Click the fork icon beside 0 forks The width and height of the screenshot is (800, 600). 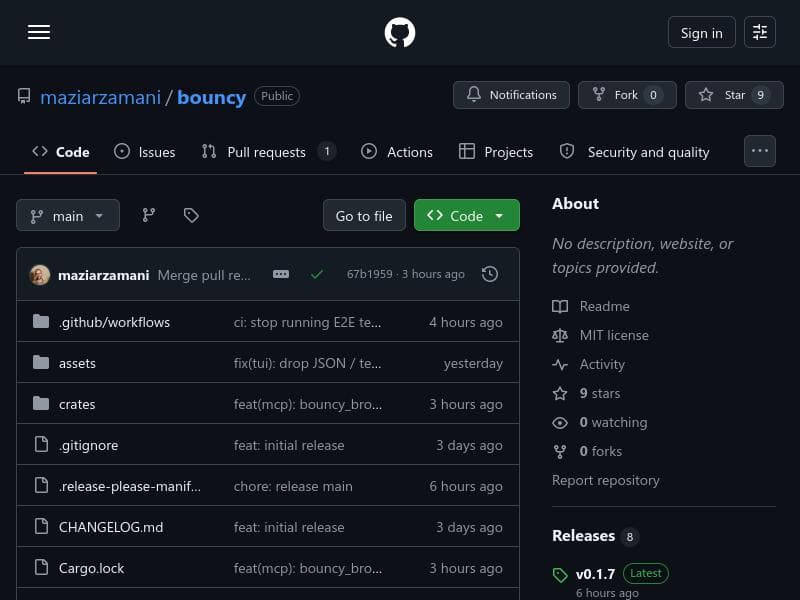pos(560,452)
